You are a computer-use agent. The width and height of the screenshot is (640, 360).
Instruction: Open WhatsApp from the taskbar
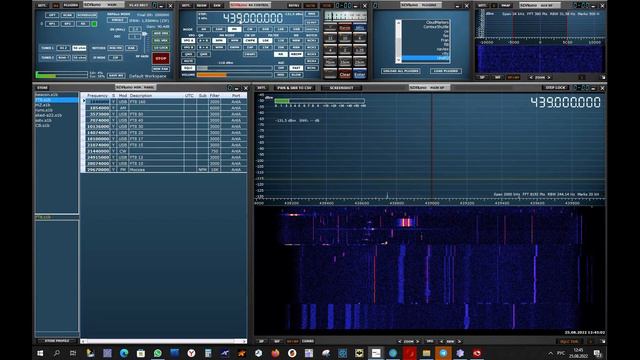tap(158, 353)
